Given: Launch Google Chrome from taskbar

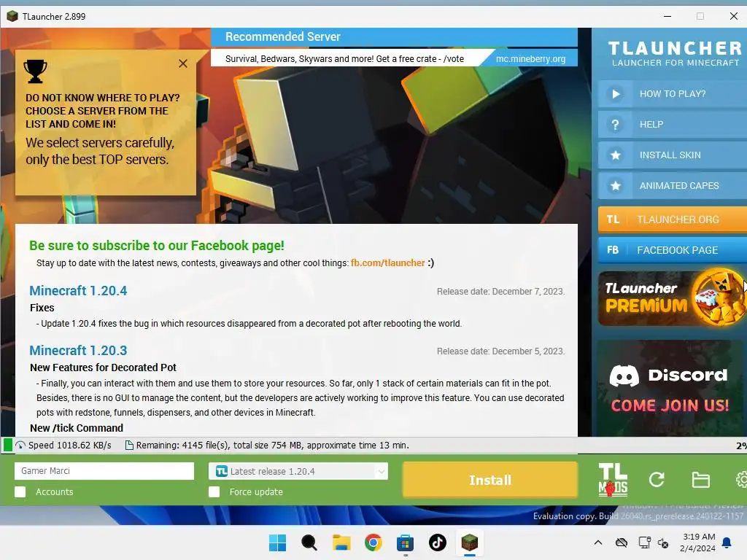Looking at the screenshot, I should (373, 542).
